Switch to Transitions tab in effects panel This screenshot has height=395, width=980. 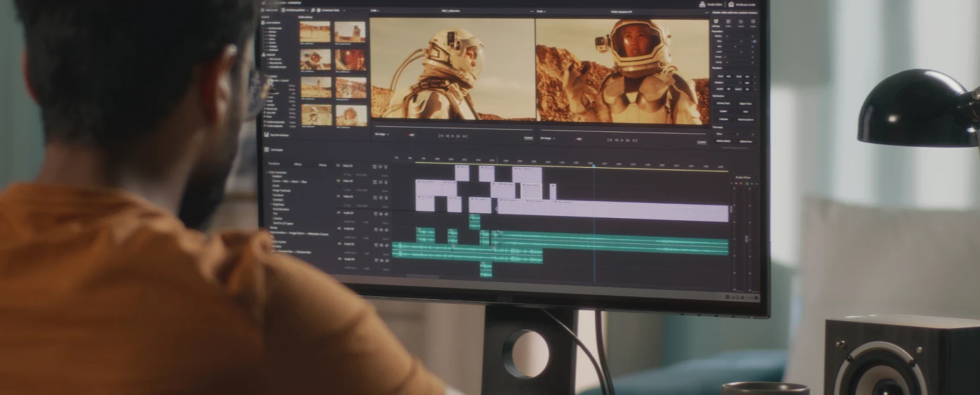pyautogui.click(x=274, y=164)
